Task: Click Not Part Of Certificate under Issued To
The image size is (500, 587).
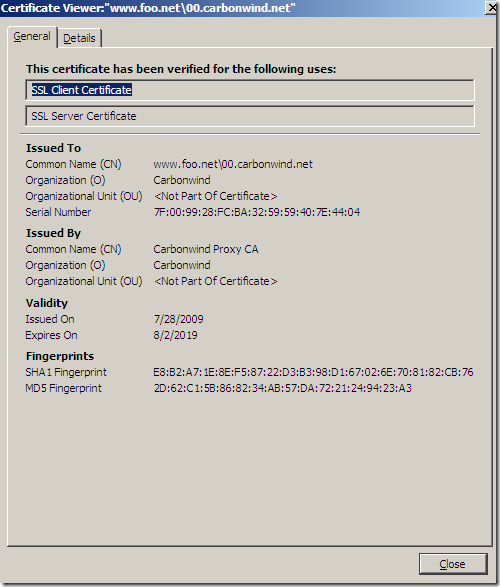Action: pyautogui.click(x=216, y=196)
